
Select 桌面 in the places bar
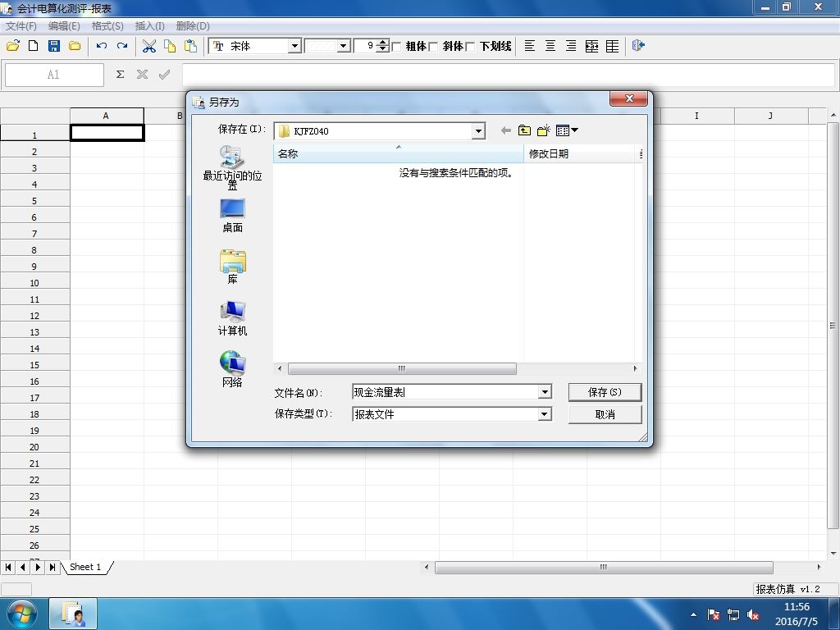click(x=232, y=216)
